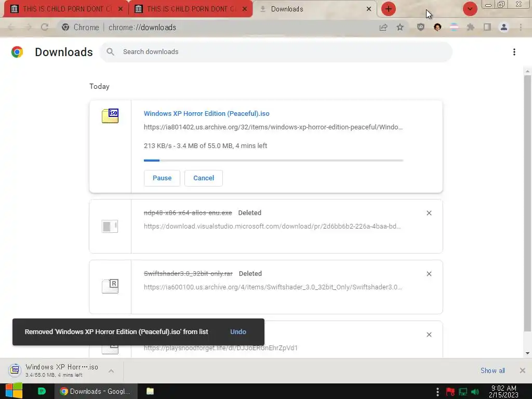This screenshot has width=532, height=399.
Task: Click the browser forward arrow
Action: tap(28, 27)
